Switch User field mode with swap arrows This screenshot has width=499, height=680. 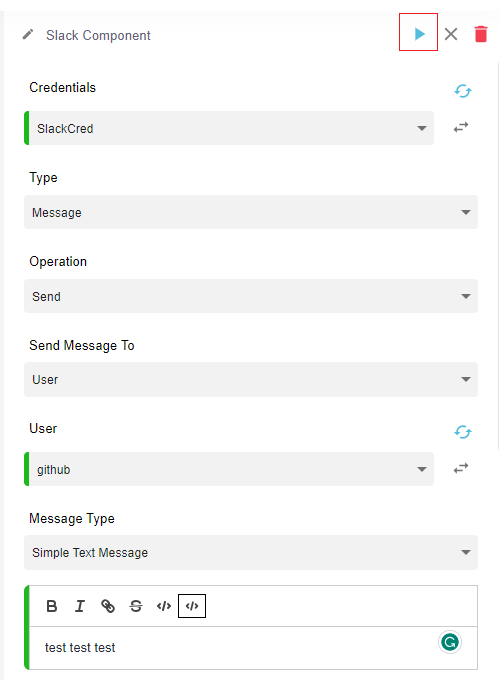pos(461,468)
